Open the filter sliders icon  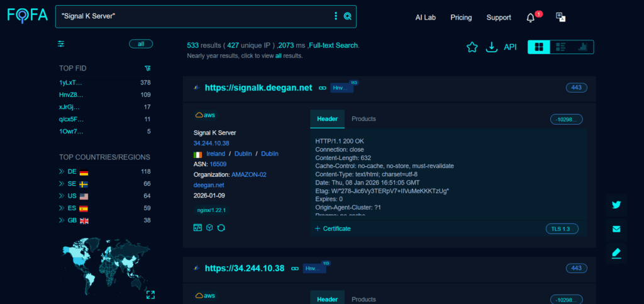61,44
